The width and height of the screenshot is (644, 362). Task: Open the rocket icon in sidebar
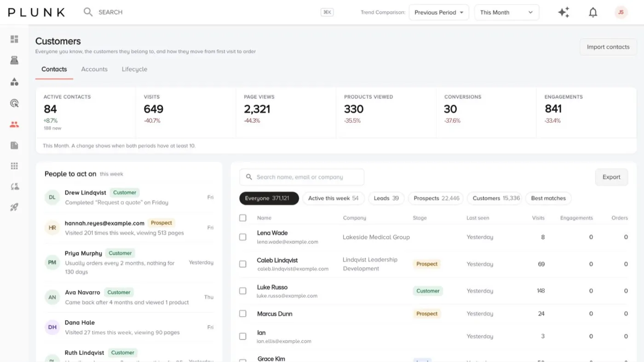[x=14, y=207]
